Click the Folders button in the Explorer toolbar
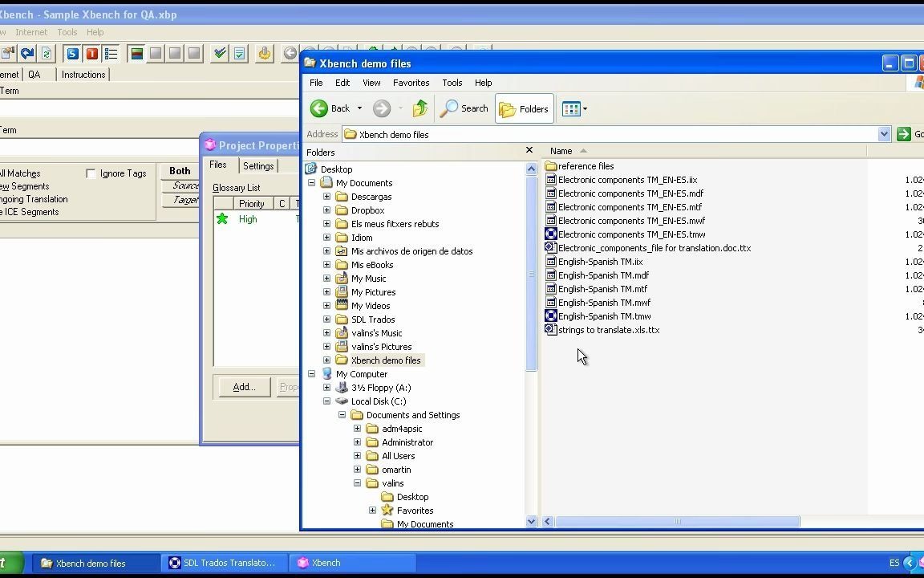Image resolution: width=924 pixels, height=578 pixels. point(524,108)
